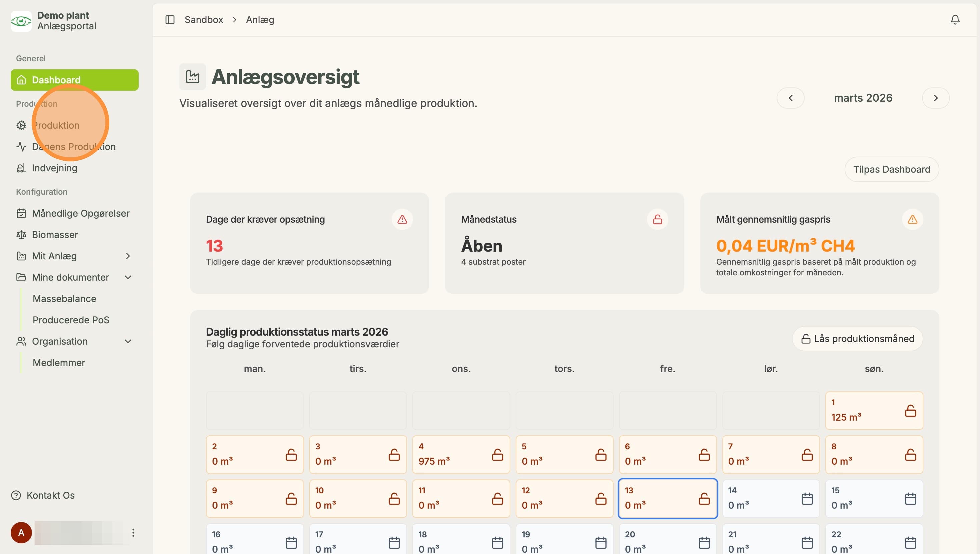This screenshot has height=554, width=980.
Task: Click the red 13 days count
Action: tap(214, 246)
